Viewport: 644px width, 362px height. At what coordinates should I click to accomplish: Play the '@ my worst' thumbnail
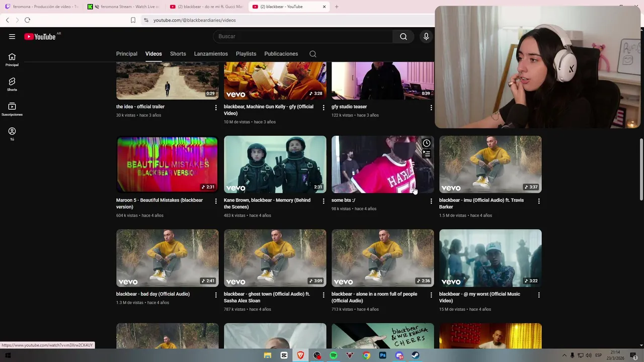tap(491, 258)
